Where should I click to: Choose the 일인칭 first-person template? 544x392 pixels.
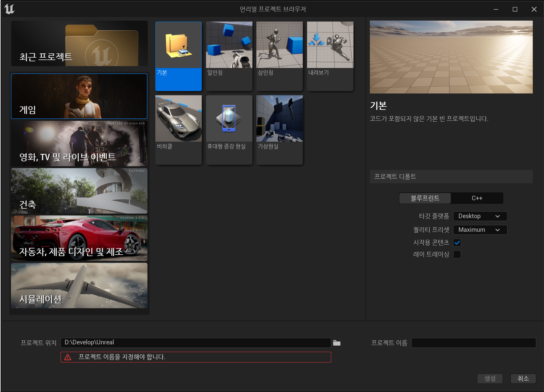tap(229, 56)
